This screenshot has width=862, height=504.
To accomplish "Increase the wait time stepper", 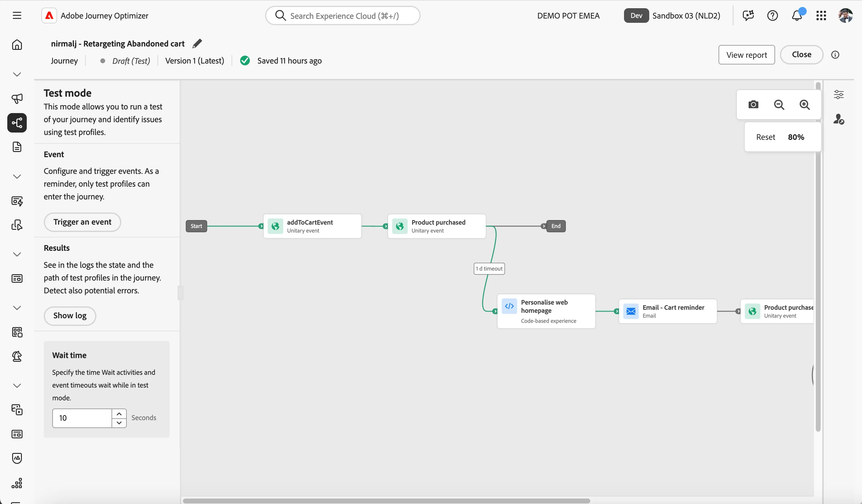I will [119, 414].
